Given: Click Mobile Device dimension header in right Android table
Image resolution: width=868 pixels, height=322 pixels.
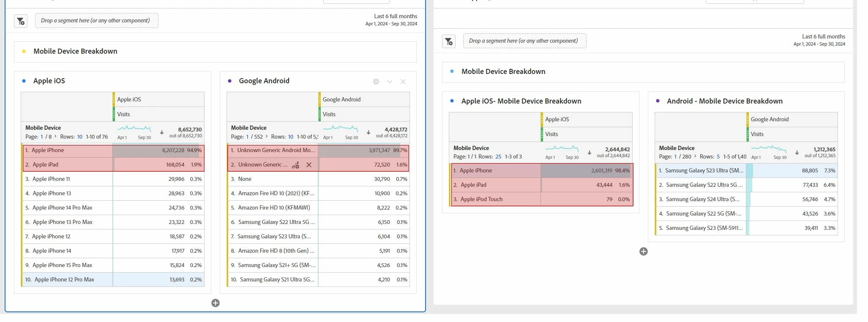Looking at the screenshot, I should pos(677,148).
